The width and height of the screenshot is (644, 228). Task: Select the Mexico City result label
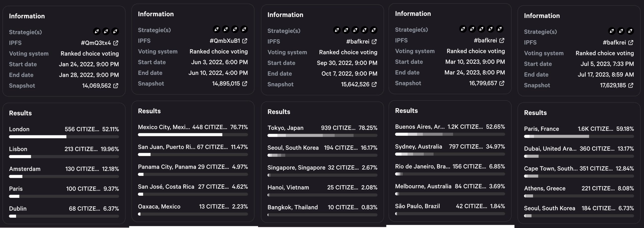[164, 127]
